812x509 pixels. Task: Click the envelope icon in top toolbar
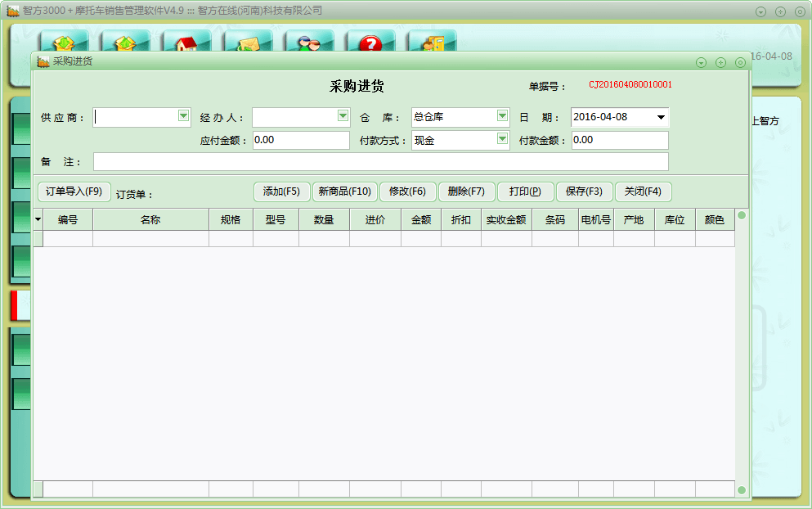pyautogui.click(x=248, y=43)
